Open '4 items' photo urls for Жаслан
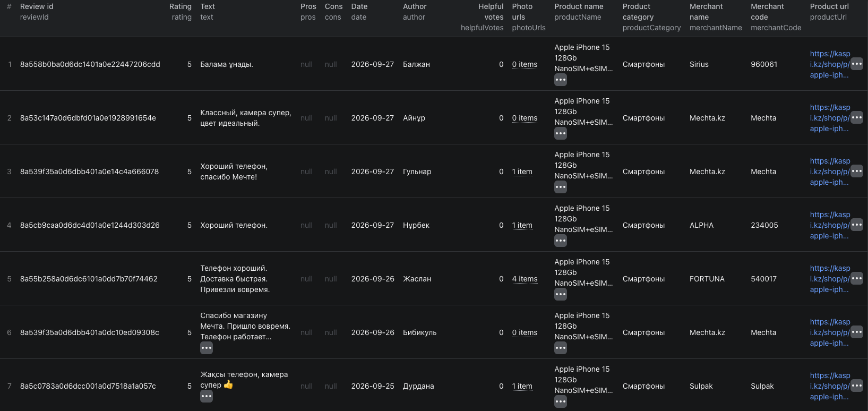Viewport: 868px width, 411px height. pyautogui.click(x=525, y=279)
